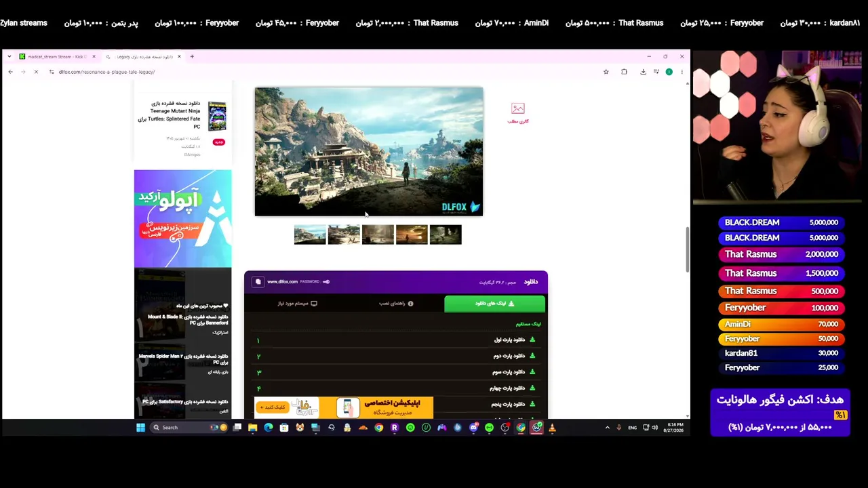Image resolution: width=868 pixels, height=488 pixels.
Task: Click the page vertical scrollbar
Action: coord(687,248)
